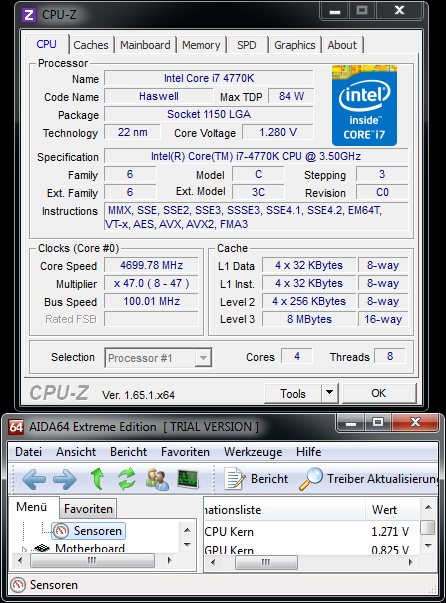Click the Bus Speed 100.01 MHz value
This screenshot has height=603, width=446.
point(151,301)
